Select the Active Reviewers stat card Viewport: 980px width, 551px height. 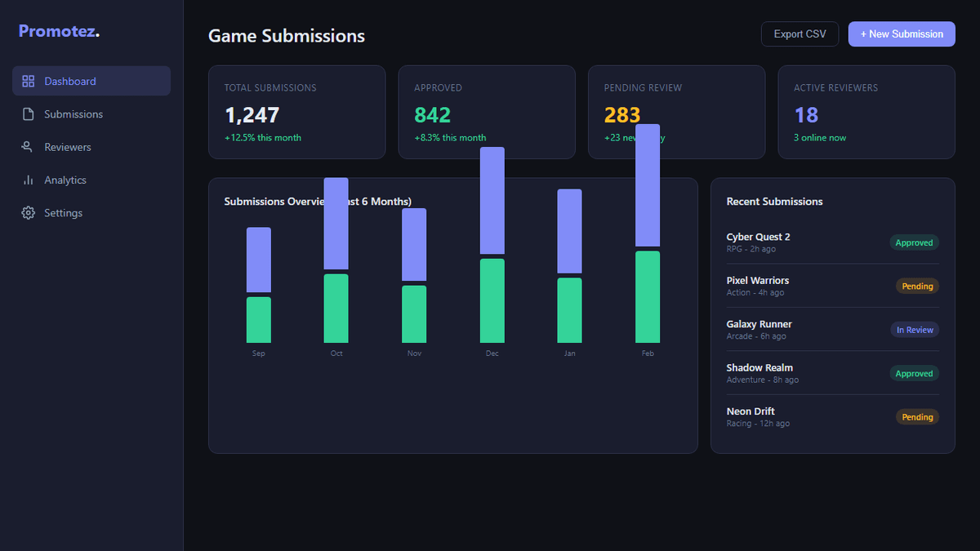866,112
